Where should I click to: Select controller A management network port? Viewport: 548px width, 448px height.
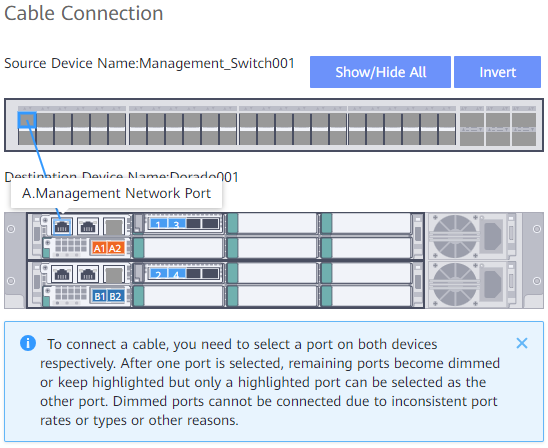click(62, 226)
